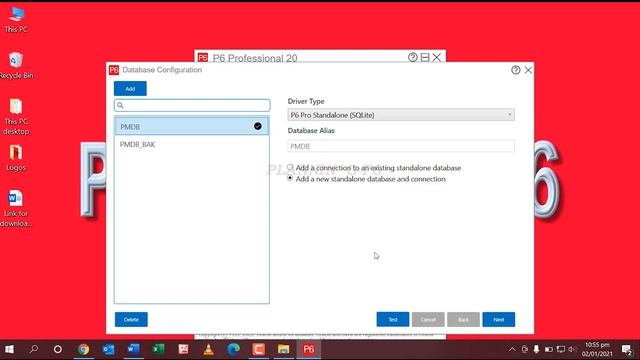Click the battery icon in system tray
Image resolution: width=640 pixels, height=360 pixels.
tap(549, 349)
